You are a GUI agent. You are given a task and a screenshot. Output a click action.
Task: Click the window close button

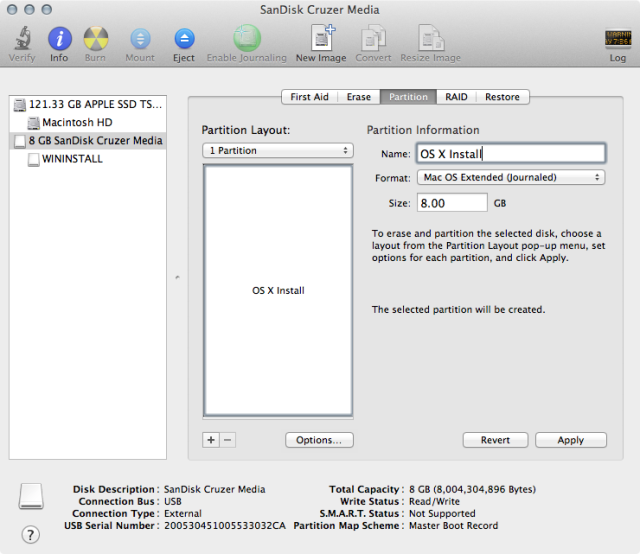tap(12, 9)
